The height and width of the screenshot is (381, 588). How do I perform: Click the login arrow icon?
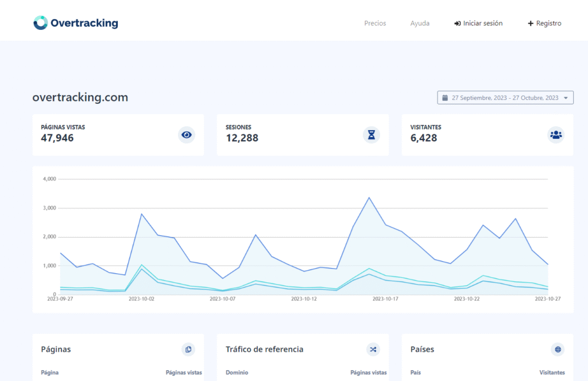click(x=458, y=24)
